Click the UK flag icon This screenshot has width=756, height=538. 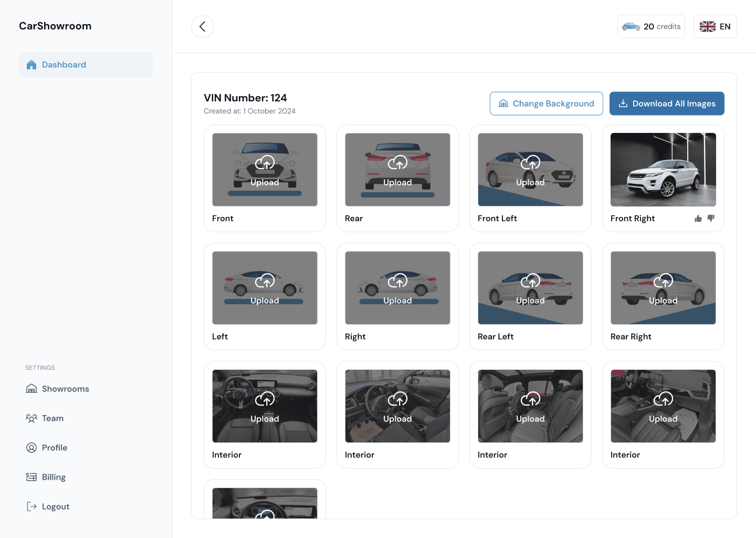708,27
